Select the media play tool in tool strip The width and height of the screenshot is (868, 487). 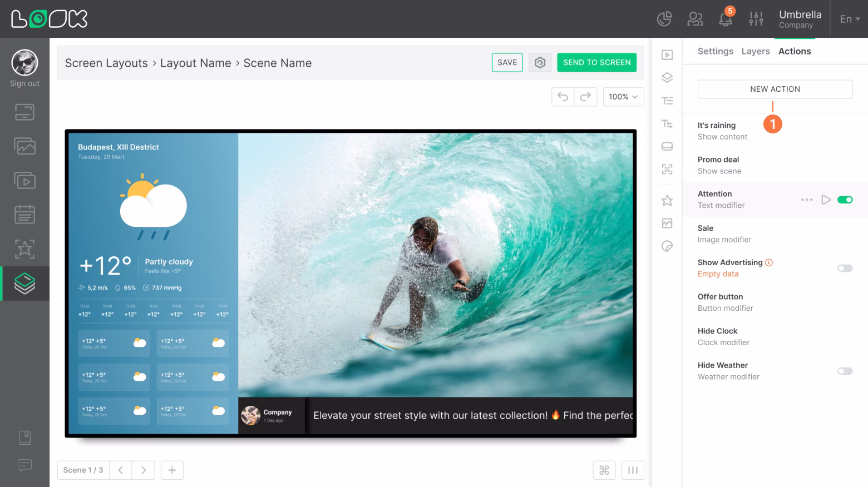(667, 55)
